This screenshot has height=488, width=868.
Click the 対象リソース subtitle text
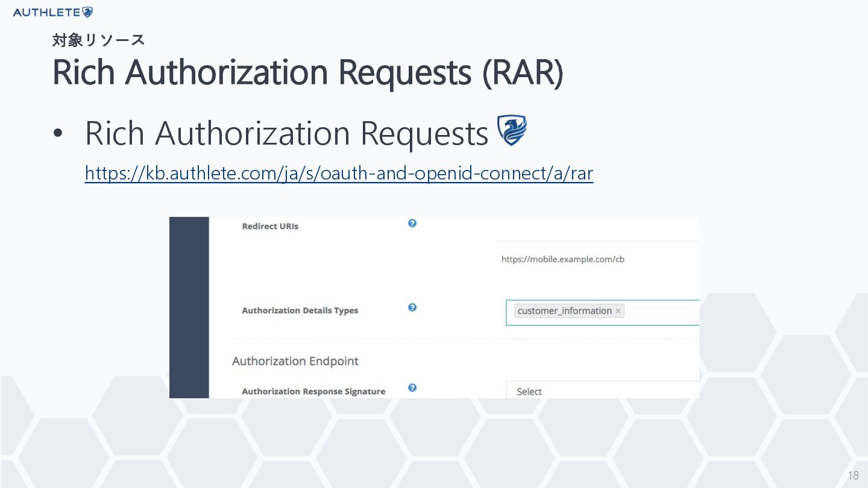point(98,40)
